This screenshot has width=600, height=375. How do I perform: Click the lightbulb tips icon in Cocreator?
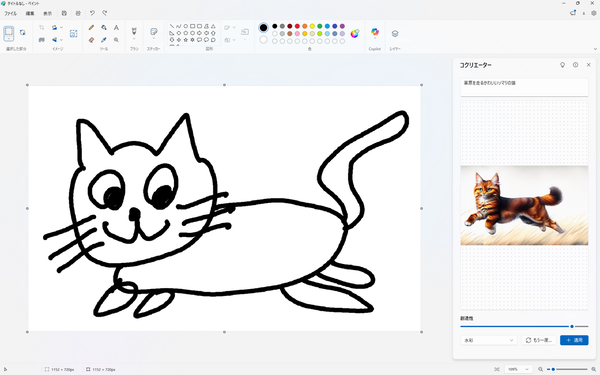click(562, 65)
